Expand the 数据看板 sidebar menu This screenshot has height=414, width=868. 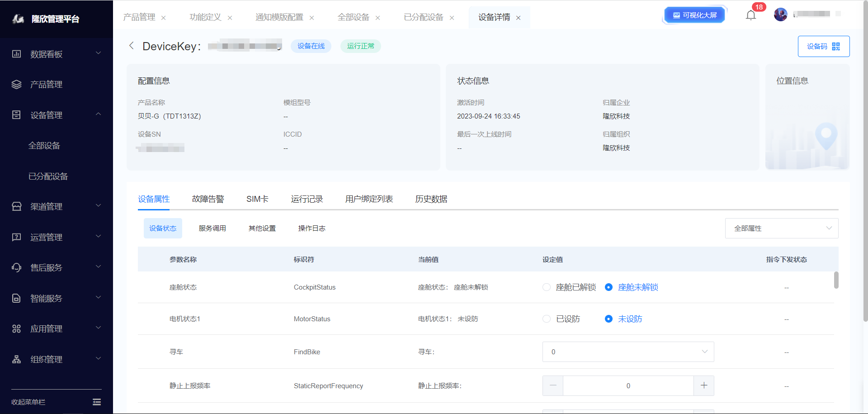pos(56,54)
